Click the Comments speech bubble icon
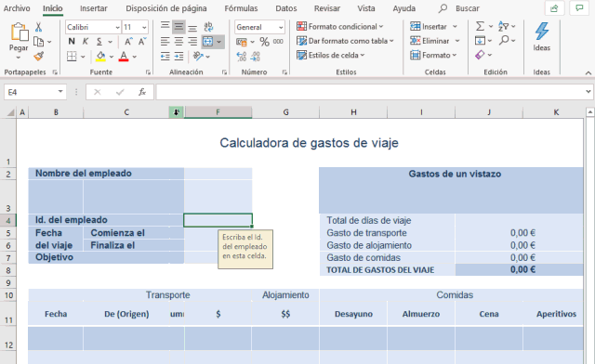595x364 pixels. pyautogui.click(x=579, y=8)
